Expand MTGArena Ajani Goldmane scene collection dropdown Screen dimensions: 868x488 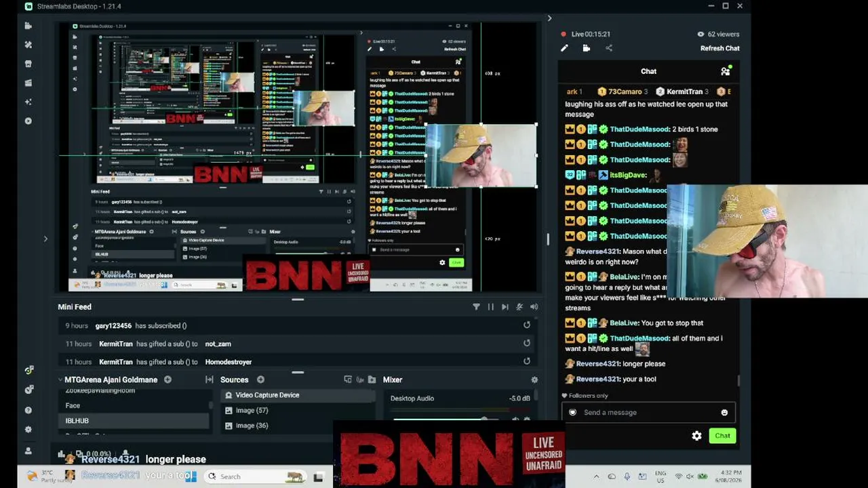point(60,380)
